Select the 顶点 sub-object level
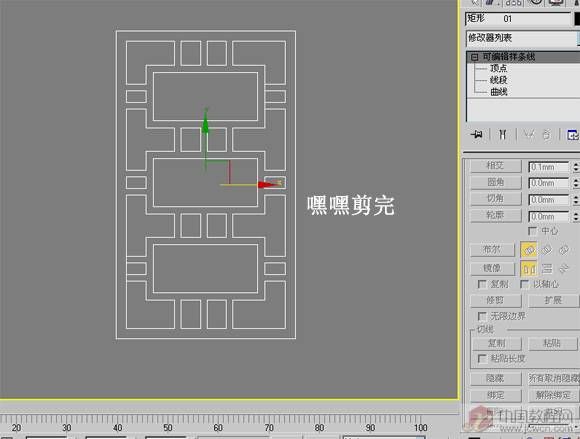 [x=498, y=68]
